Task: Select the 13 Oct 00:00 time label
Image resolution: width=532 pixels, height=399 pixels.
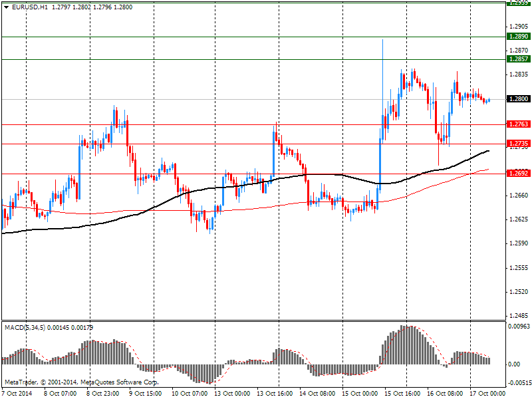Action: click(232, 394)
